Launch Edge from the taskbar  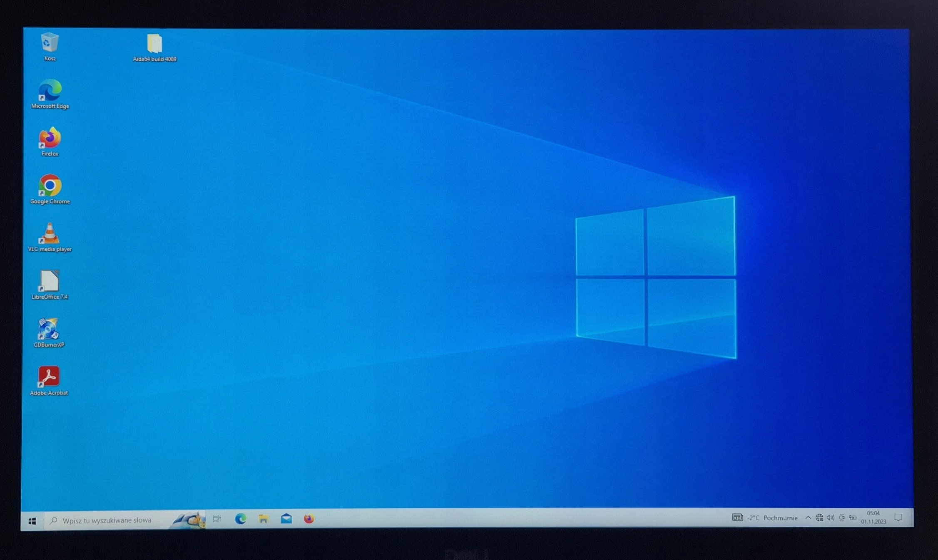[241, 519]
